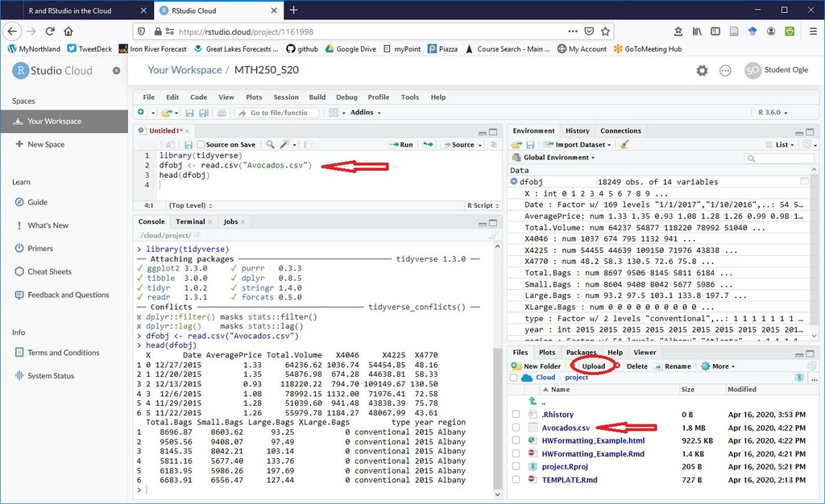The image size is (825, 504).
Task: Click the refresh icon in Environment pane
Action: pyautogui.click(x=806, y=145)
